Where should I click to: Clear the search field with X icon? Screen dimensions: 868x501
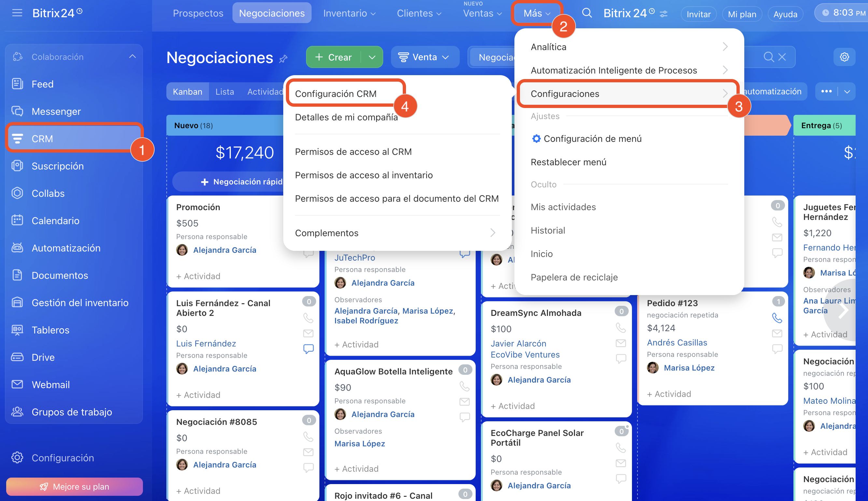pos(782,57)
